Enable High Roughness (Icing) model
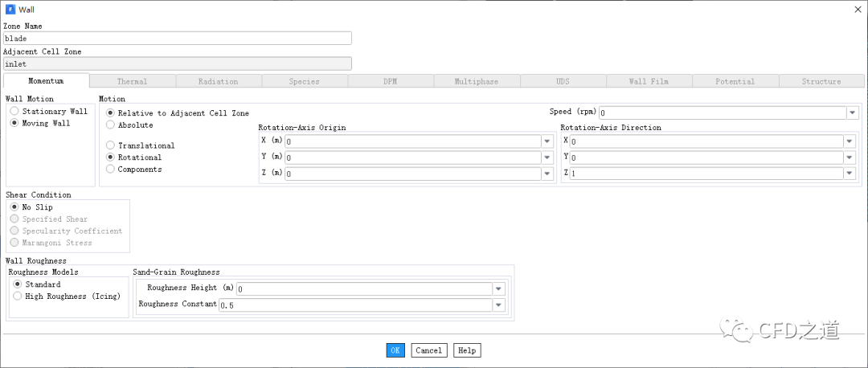Image resolution: width=868 pixels, height=368 pixels. (x=18, y=296)
